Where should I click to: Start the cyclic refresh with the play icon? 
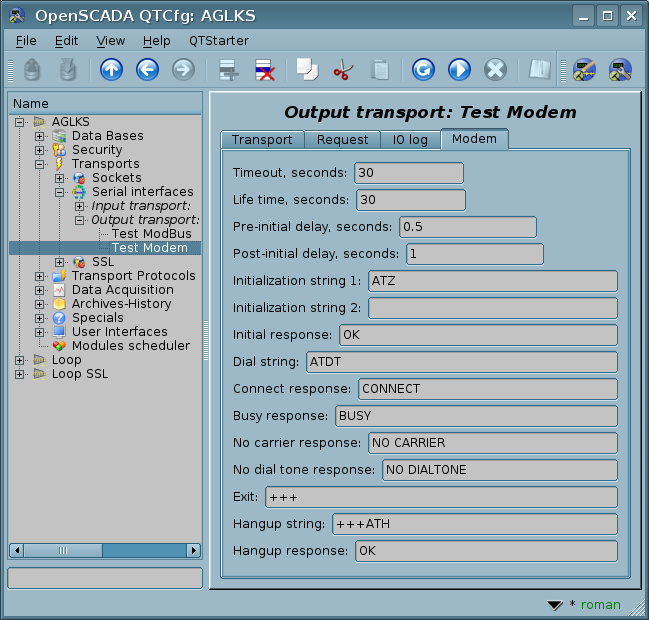point(459,70)
